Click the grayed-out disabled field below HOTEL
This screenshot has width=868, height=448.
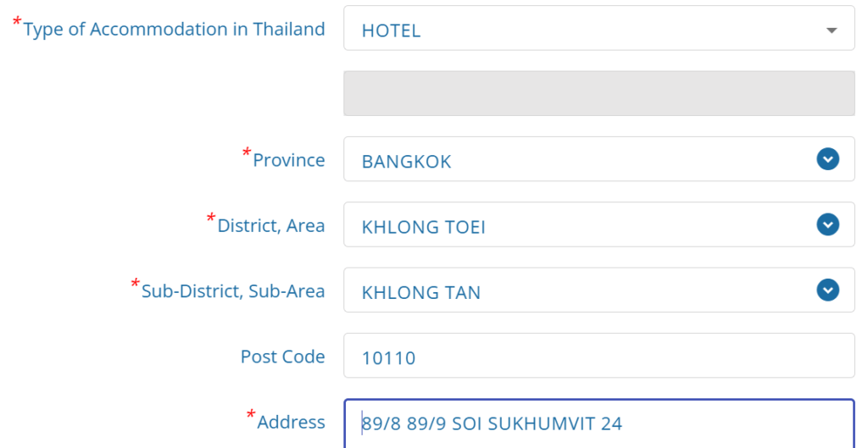coord(599,93)
